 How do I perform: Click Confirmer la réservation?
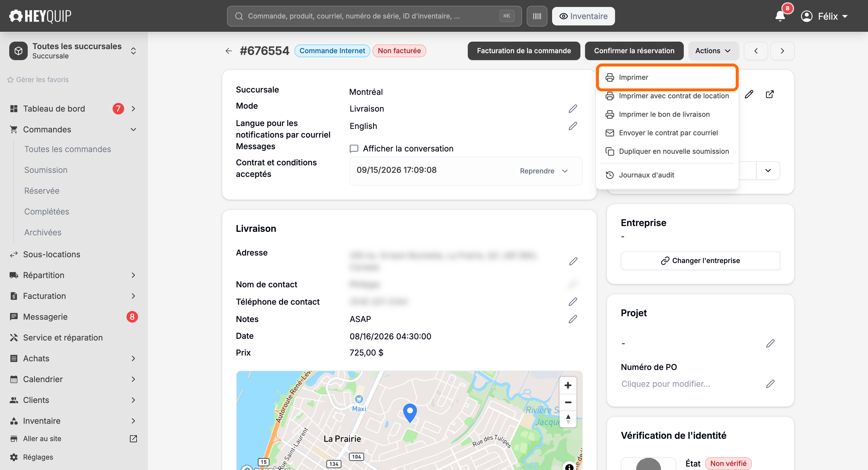coord(634,51)
